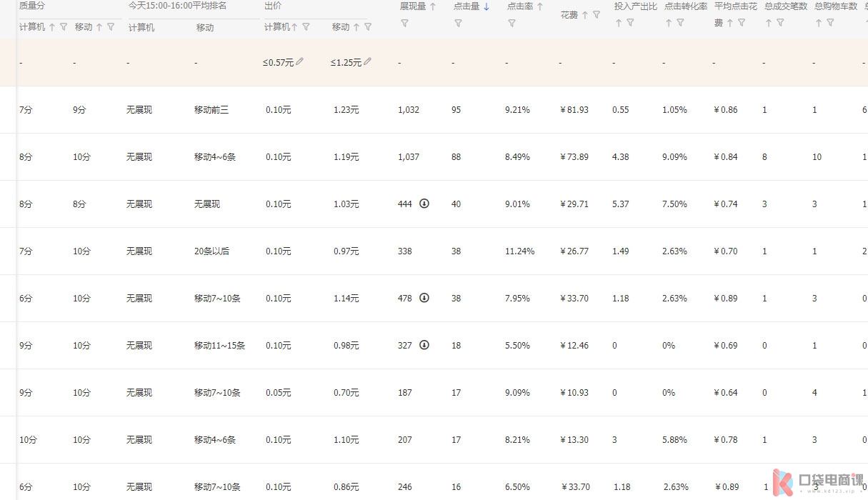Click the download icon beside 327 impressions

424,345
